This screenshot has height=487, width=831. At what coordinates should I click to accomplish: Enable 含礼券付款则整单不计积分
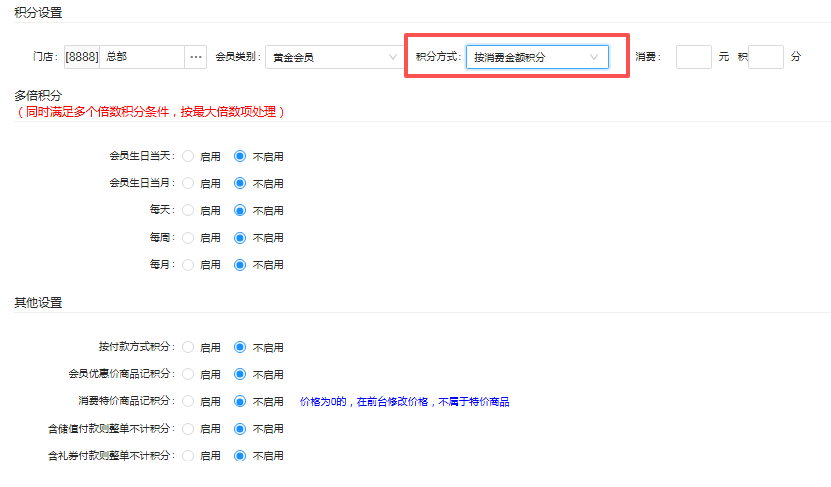(x=188, y=455)
